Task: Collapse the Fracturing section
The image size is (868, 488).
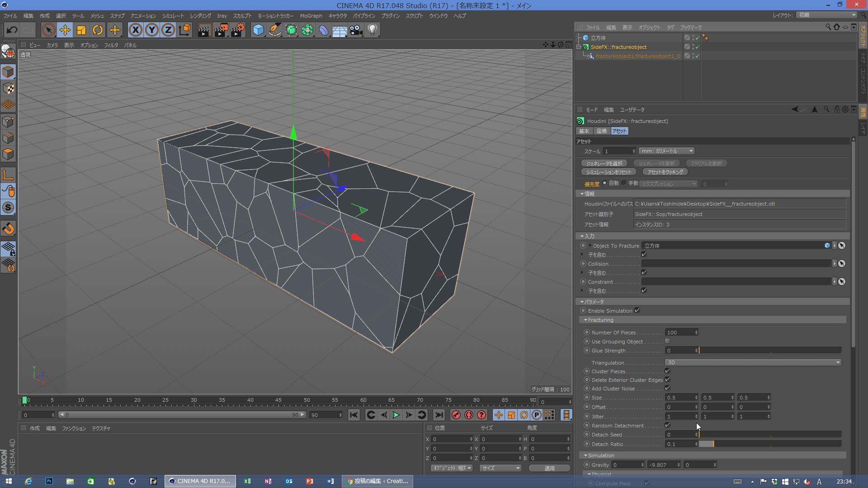Action: 585,320
